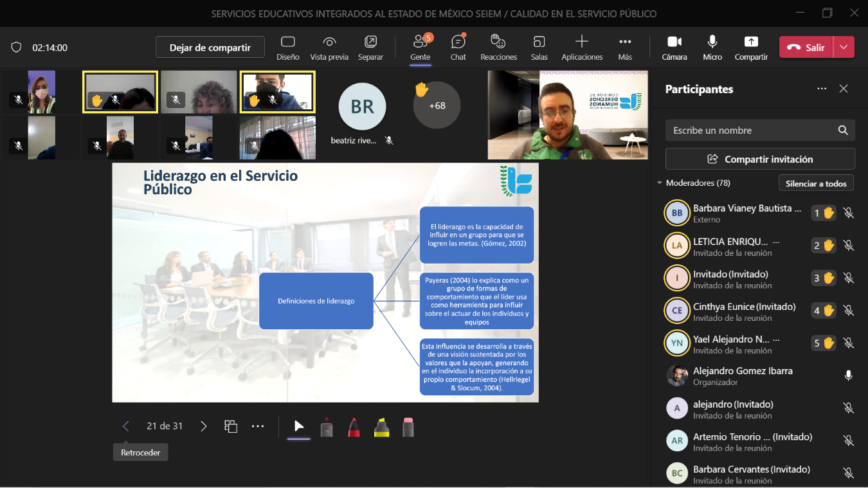
Task: Toggle the Cámara on or off
Action: tap(674, 47)
